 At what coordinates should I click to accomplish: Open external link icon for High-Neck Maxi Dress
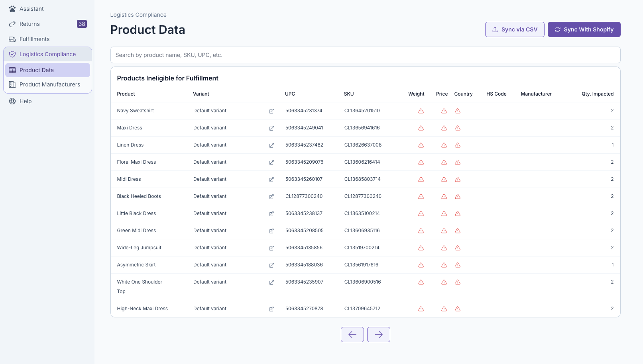(x=271, y=309)
